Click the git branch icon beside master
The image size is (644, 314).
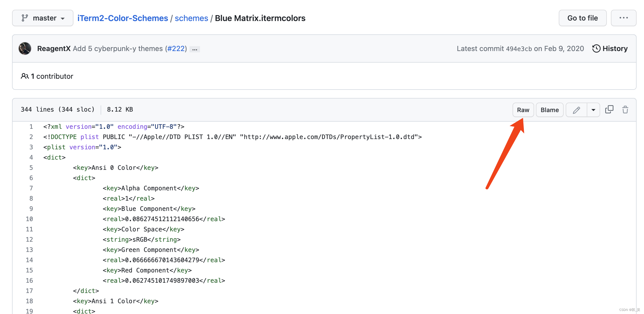click(25, 18)
